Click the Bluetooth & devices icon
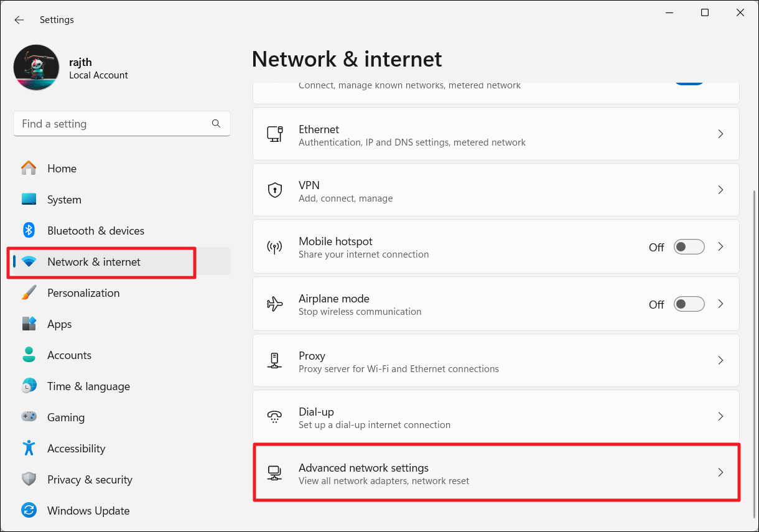Viewport: 759px width, 532px height. point(29,231)
